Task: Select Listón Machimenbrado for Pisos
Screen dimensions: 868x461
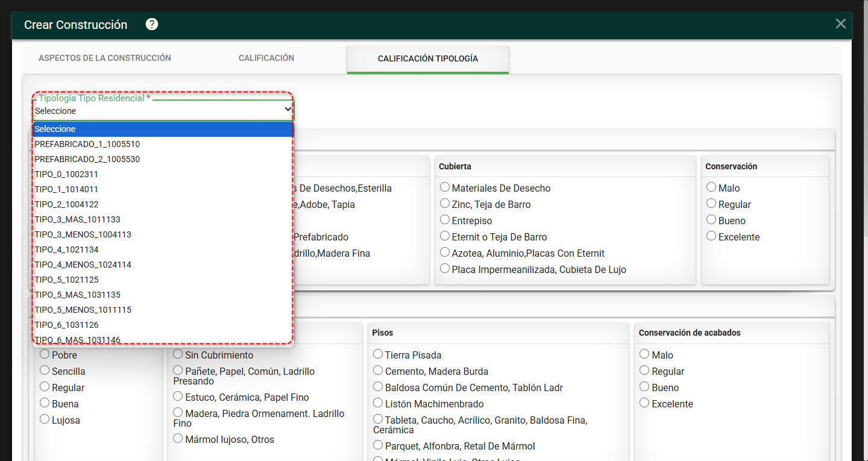Action: (x=378, y=403)
